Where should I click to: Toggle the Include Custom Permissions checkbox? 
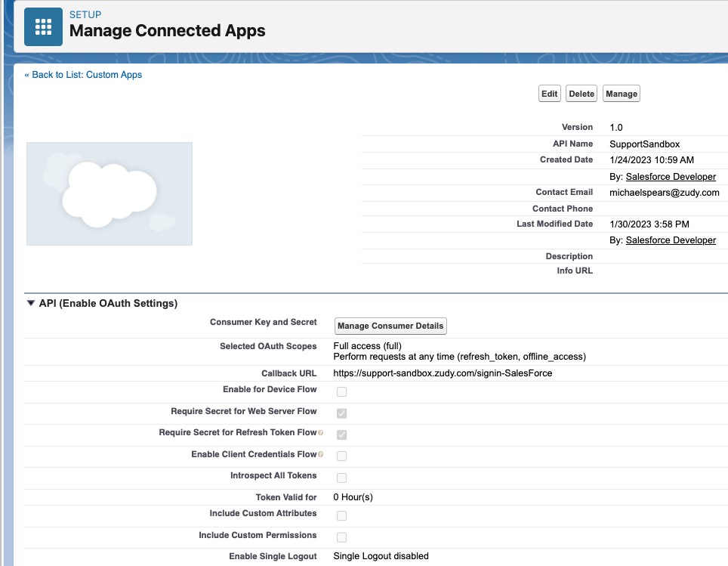(341, 537)
